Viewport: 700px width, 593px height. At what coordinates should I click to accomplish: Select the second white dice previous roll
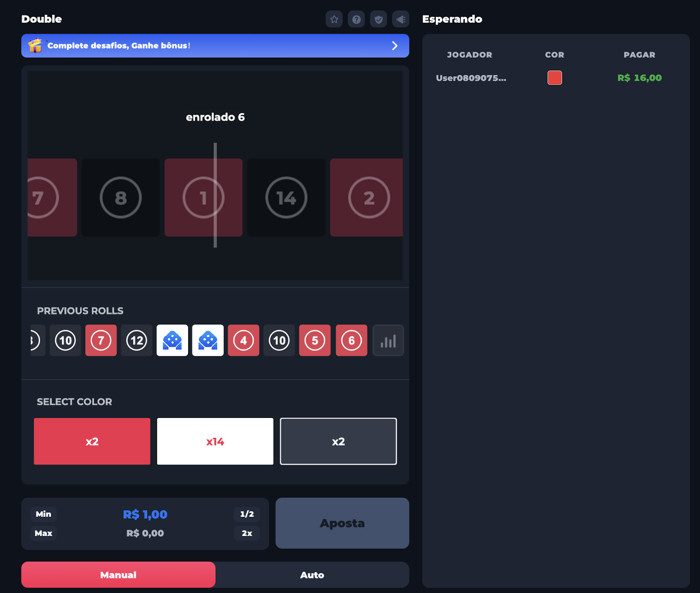(208, 340)
